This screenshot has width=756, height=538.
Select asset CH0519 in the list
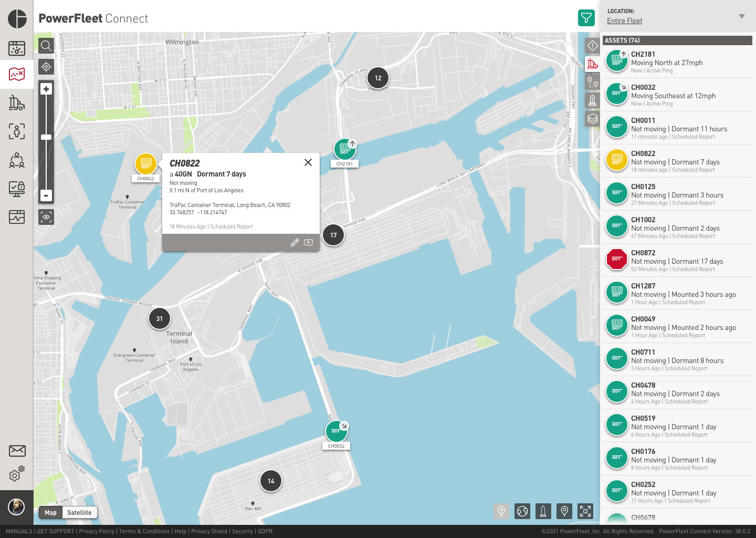click(x=677, y=426)
